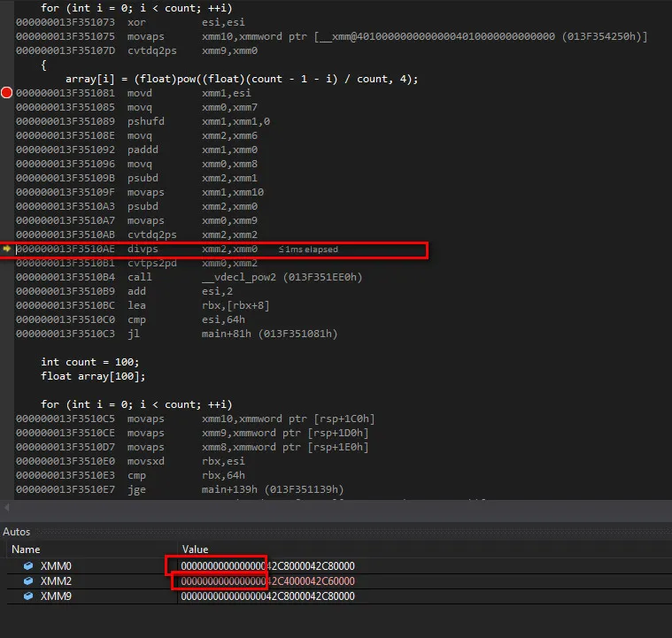Image resolution: width=672 pixels, height=638 pixels.
Task: Click the XMM0 register cube icon
Action: click(28, 566)
